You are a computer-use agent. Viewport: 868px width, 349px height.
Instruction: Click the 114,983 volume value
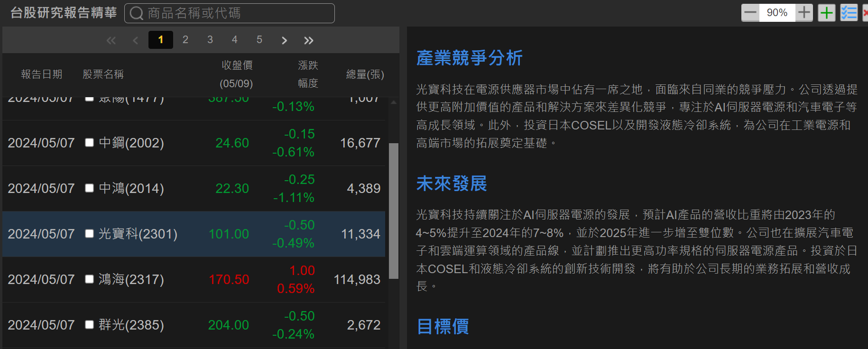357,279
